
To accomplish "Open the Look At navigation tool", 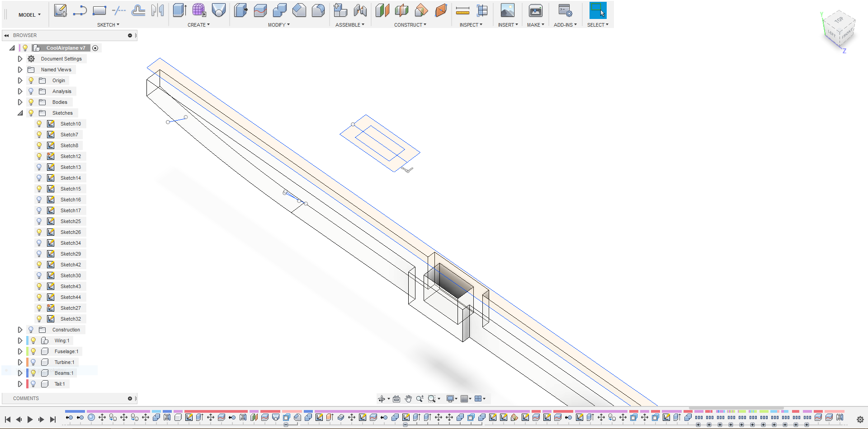I will (396, 399).
